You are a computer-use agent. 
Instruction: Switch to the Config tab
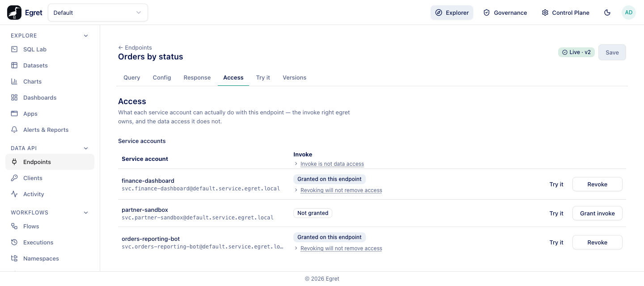[x=162, y=78]
